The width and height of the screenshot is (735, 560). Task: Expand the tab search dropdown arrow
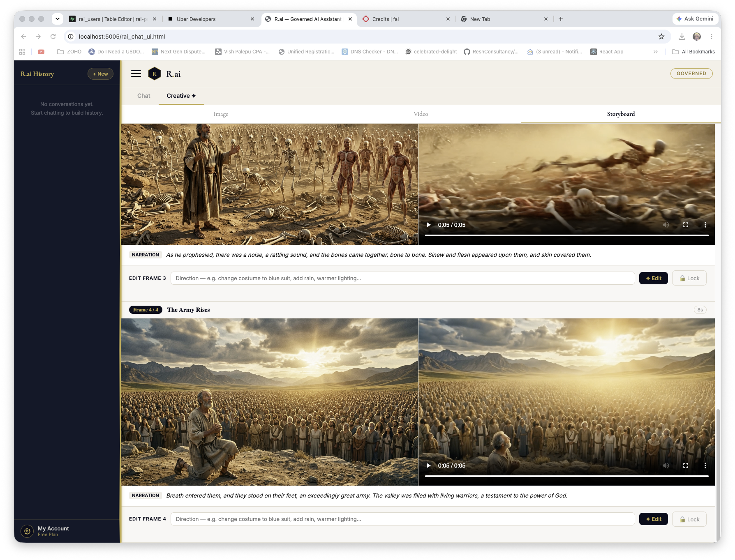point(58,19)
